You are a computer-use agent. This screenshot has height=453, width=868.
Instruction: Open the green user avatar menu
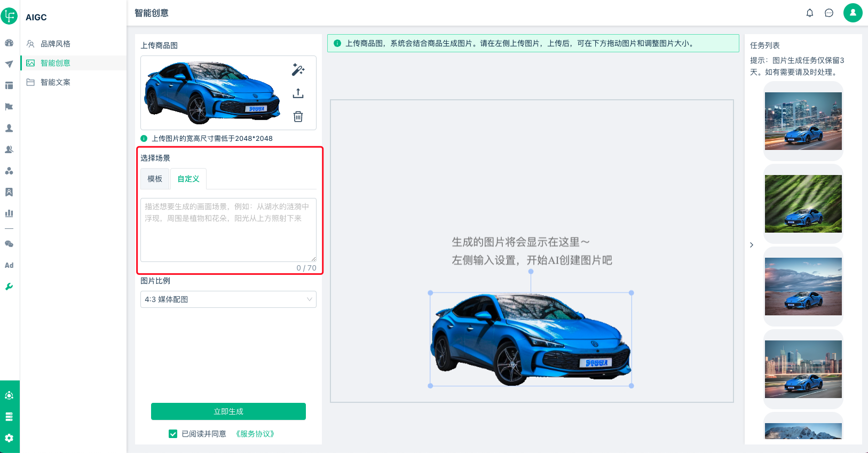tap(853, 13)
